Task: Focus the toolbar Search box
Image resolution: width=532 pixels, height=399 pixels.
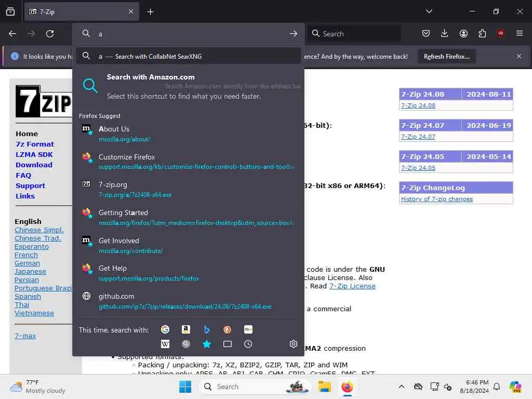Action: 354,34
